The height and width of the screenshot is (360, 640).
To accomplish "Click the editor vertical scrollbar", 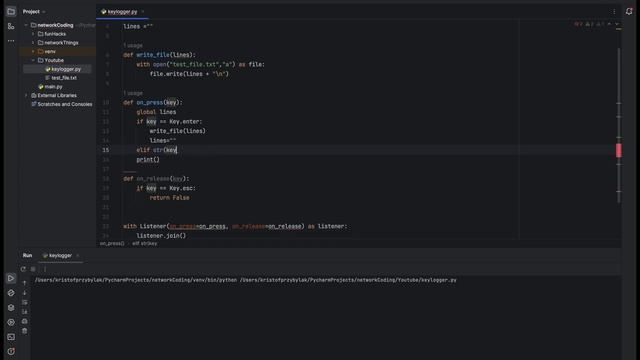I will tap(619, 124).
